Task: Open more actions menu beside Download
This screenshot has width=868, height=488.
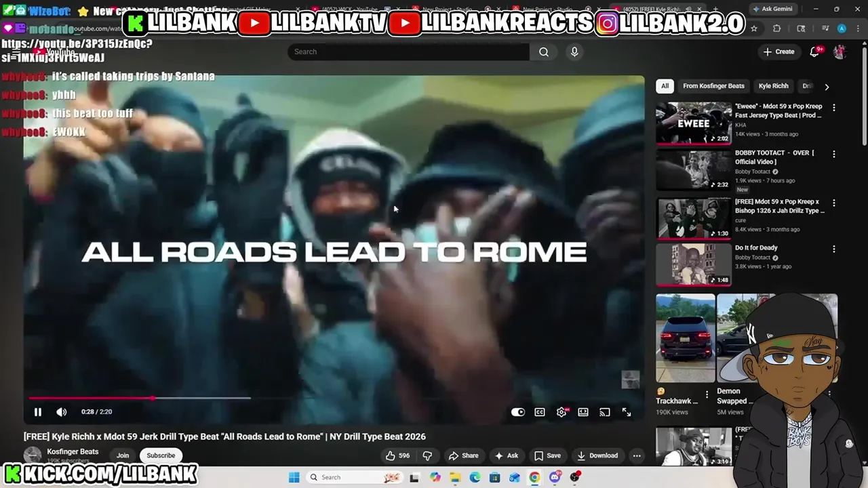Action: coord(637,455)
